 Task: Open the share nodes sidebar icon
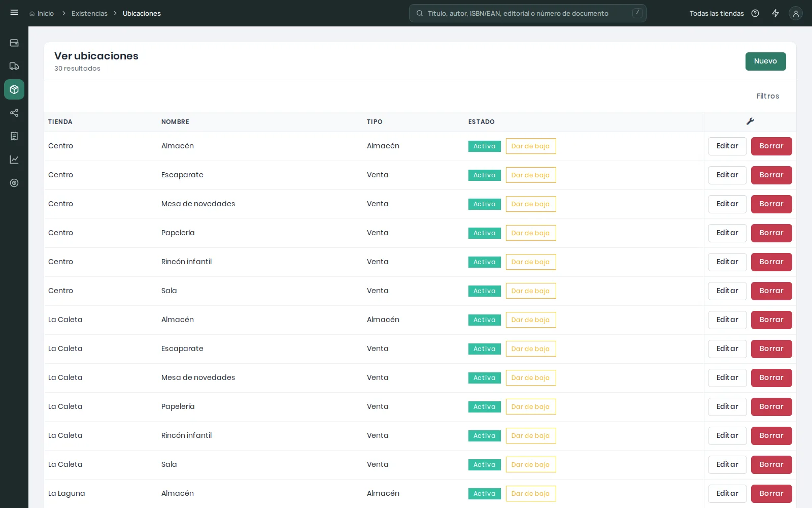[14, 113]
